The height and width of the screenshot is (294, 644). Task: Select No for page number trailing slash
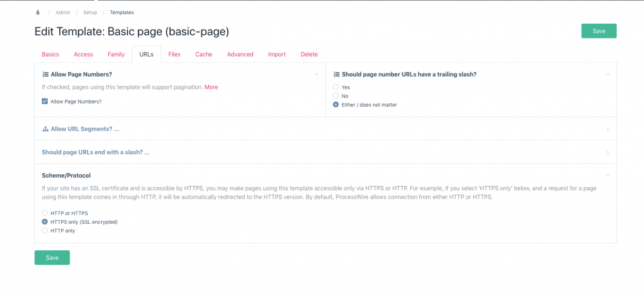[x=336, y=96]
